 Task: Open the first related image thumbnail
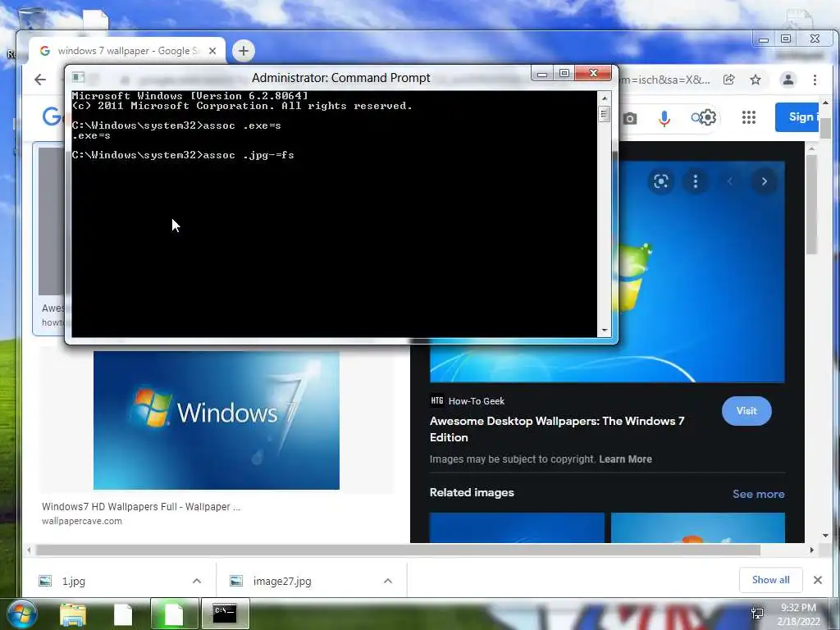(x=517, y=527)
